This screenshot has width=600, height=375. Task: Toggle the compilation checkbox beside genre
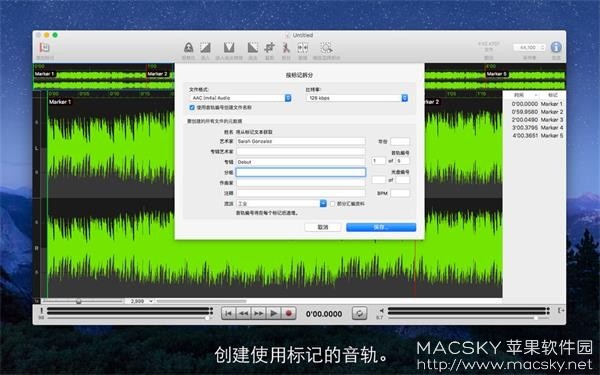tap(332, 204)
